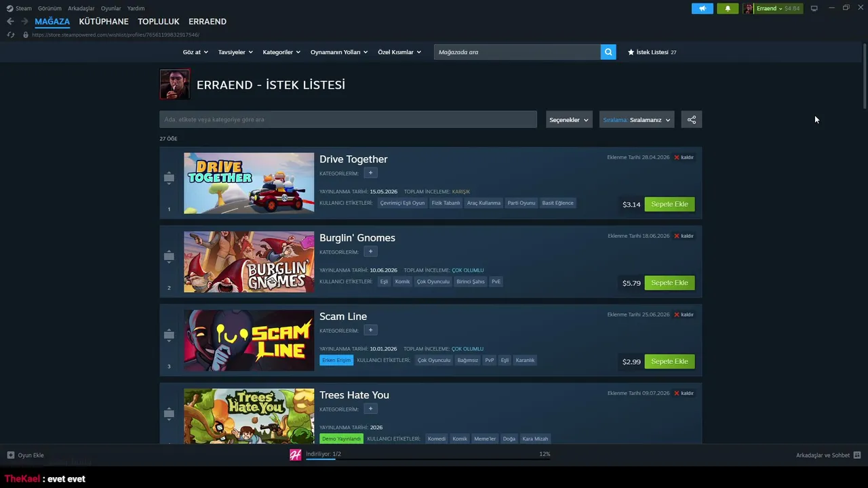
Task: Click the Erraend profile avatar picture
Action: 174,85
